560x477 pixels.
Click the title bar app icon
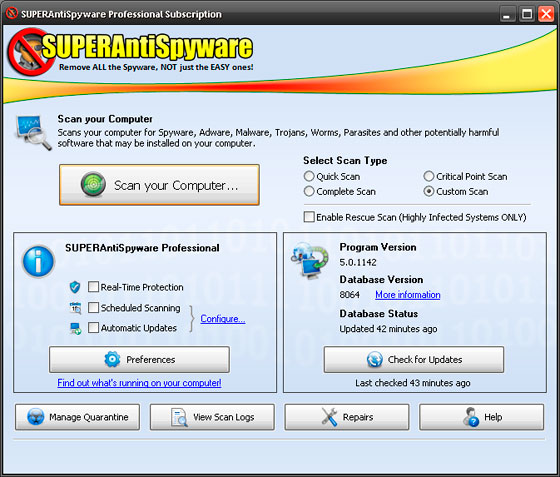point(12,14)
